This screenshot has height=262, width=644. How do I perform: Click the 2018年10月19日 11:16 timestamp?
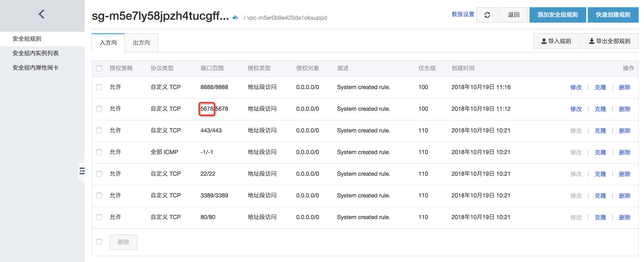(481, 87)
